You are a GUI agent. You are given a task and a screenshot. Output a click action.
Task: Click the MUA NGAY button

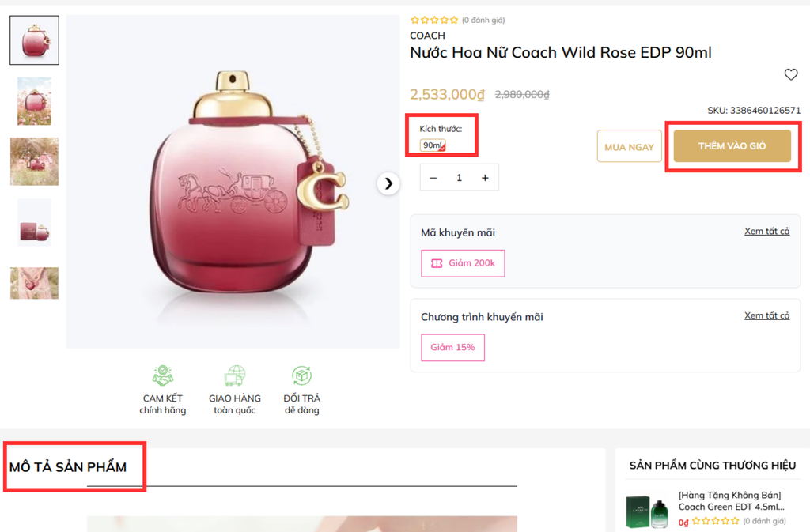[629, 147]
